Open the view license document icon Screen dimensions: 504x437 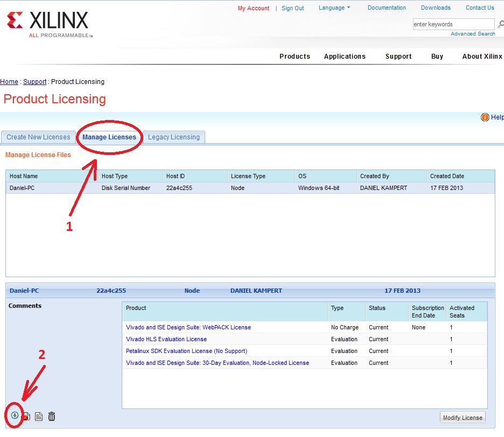pyautogui.click(x=39, y=417)
